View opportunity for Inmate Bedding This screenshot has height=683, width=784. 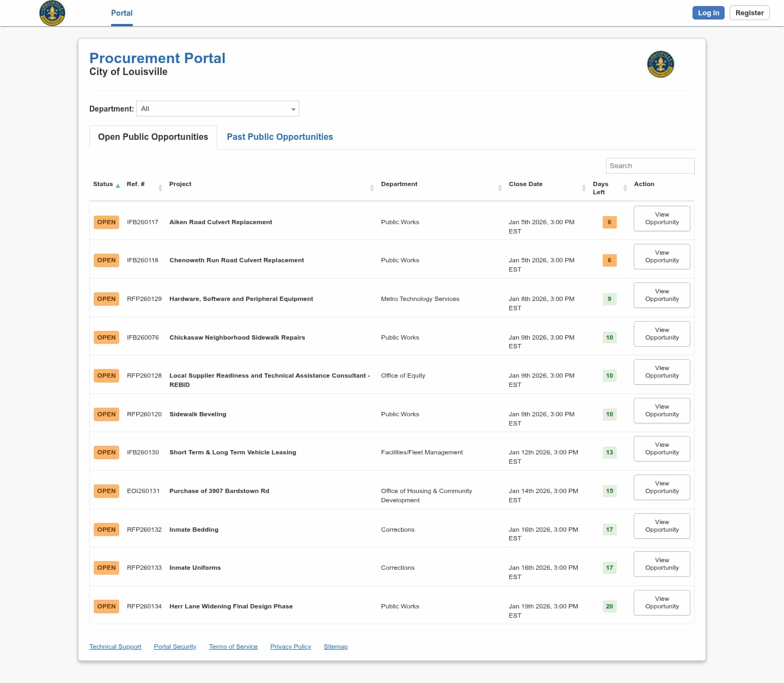(661, 526)
